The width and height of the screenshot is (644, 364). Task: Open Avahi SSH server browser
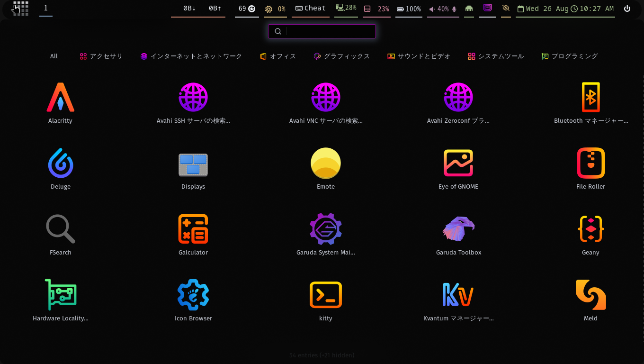[x=193, y=103]
